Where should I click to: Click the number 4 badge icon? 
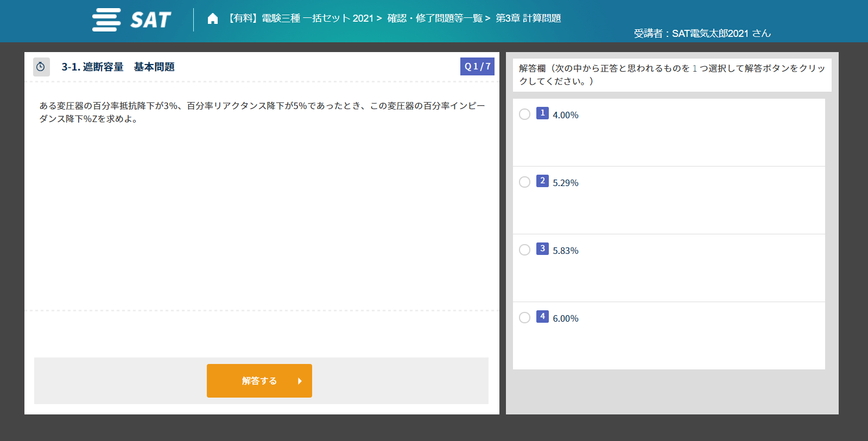542,316
